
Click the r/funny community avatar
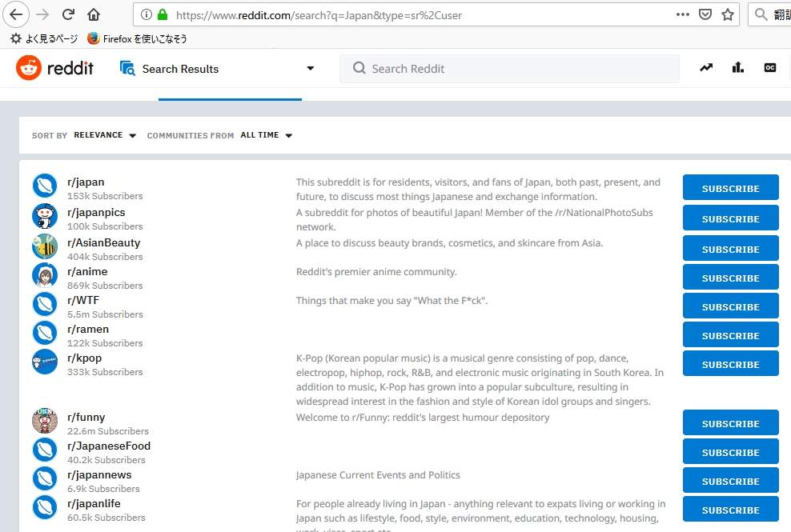tap(45, 421)
